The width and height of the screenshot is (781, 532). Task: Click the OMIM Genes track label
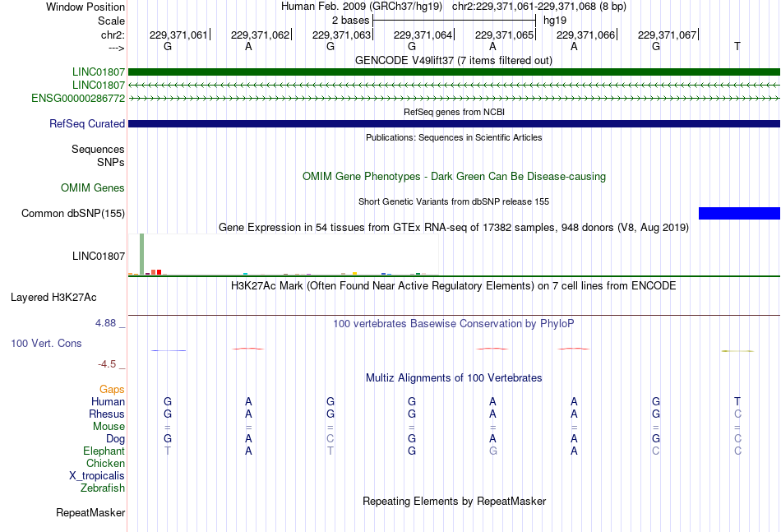click(x=93, y=187)
